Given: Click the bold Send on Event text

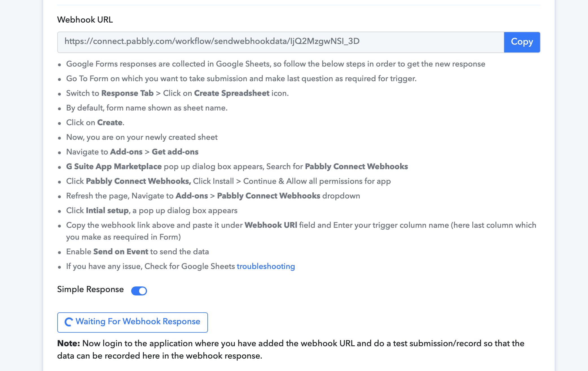Looking at the screenshot, I should 121,252.
